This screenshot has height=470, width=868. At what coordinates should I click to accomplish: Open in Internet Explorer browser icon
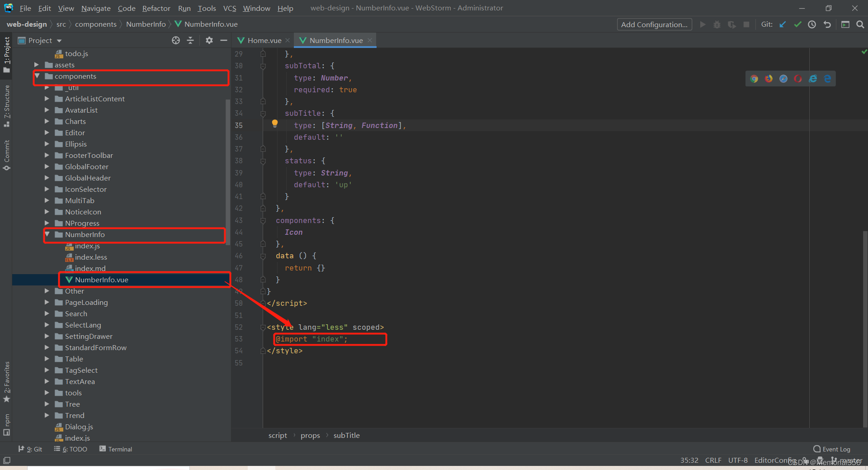813,79
